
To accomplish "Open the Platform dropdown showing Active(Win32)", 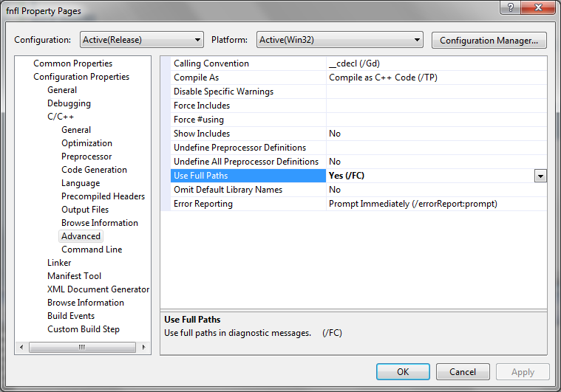I will pos(339,40).
